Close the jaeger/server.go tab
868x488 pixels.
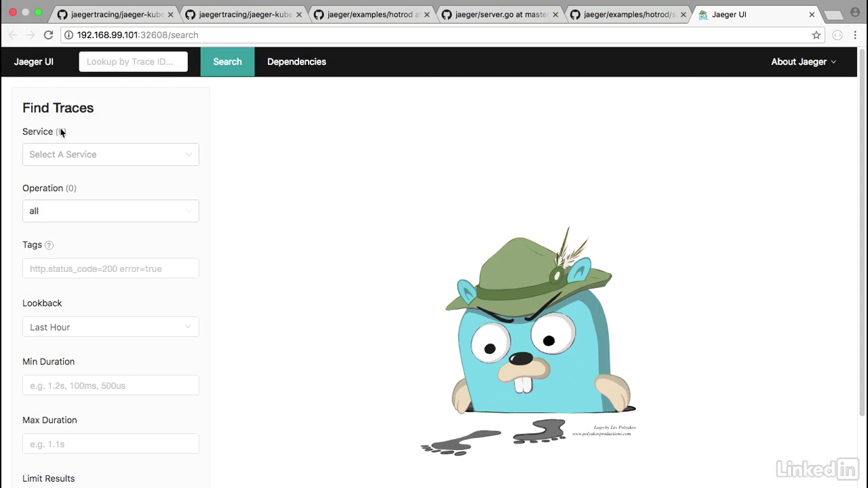(555, 14)
